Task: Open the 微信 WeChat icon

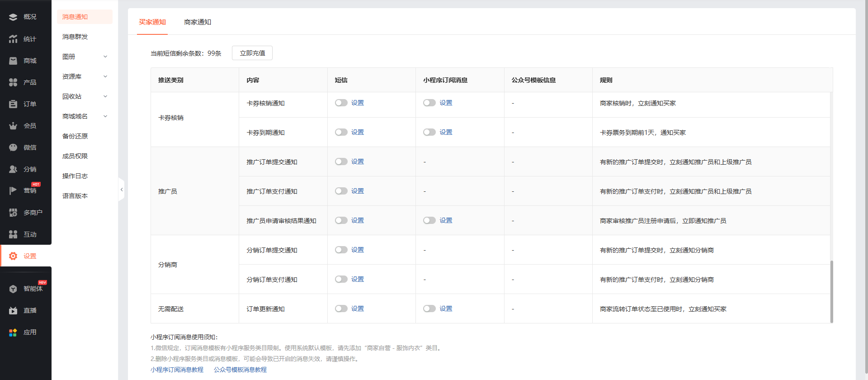Action: [x=13, y=147]
